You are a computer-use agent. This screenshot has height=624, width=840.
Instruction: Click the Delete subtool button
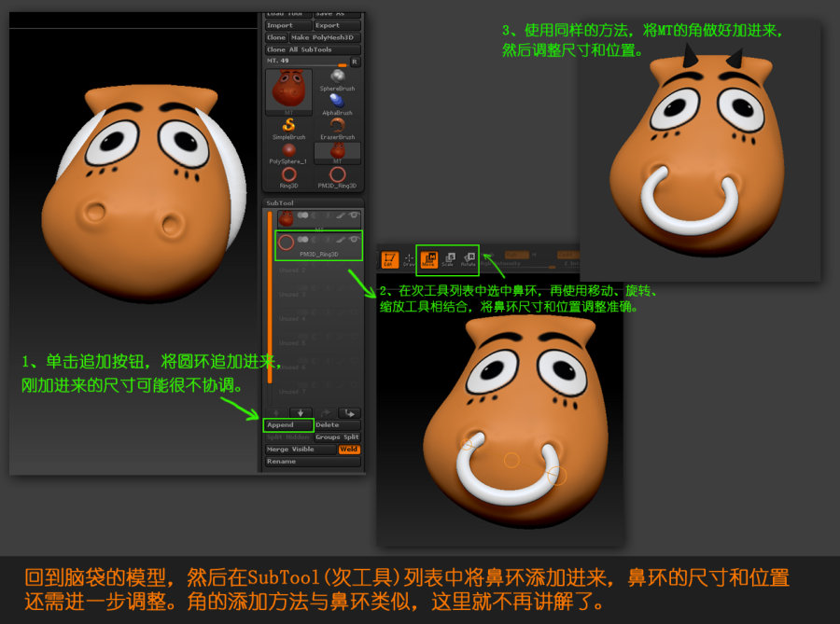[337, 425]
